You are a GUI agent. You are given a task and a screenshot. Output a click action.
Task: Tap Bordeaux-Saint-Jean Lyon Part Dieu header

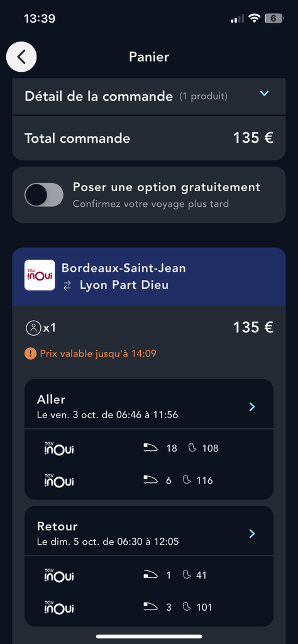pyautogui.click(x=149, y=277)
